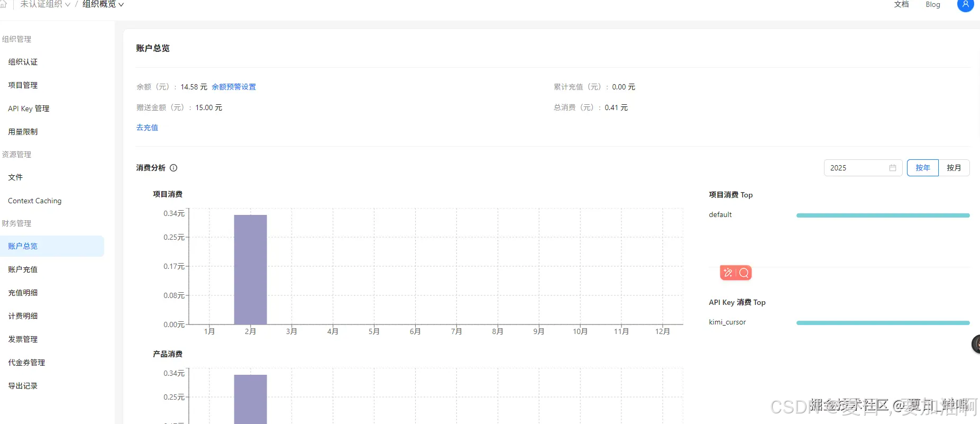
Task: Click 0.41 元 total consumption value
Action: click(x=616, y=107)
